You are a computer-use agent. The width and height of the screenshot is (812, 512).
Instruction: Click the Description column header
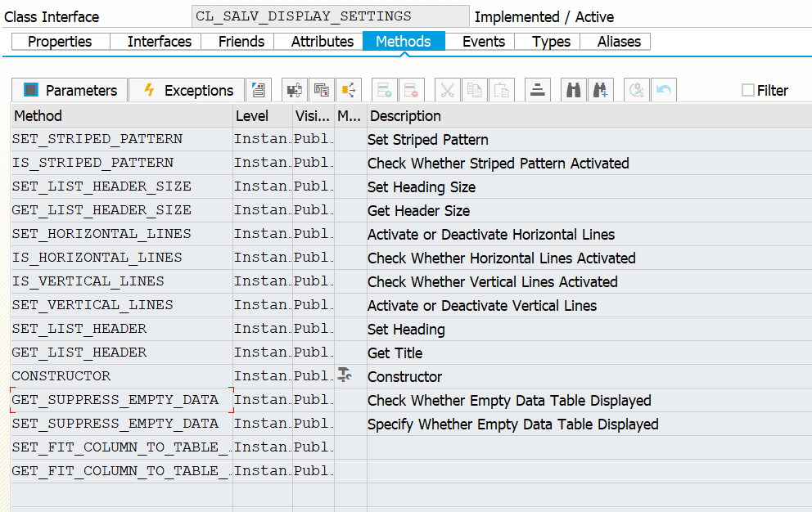pos(589,115)
